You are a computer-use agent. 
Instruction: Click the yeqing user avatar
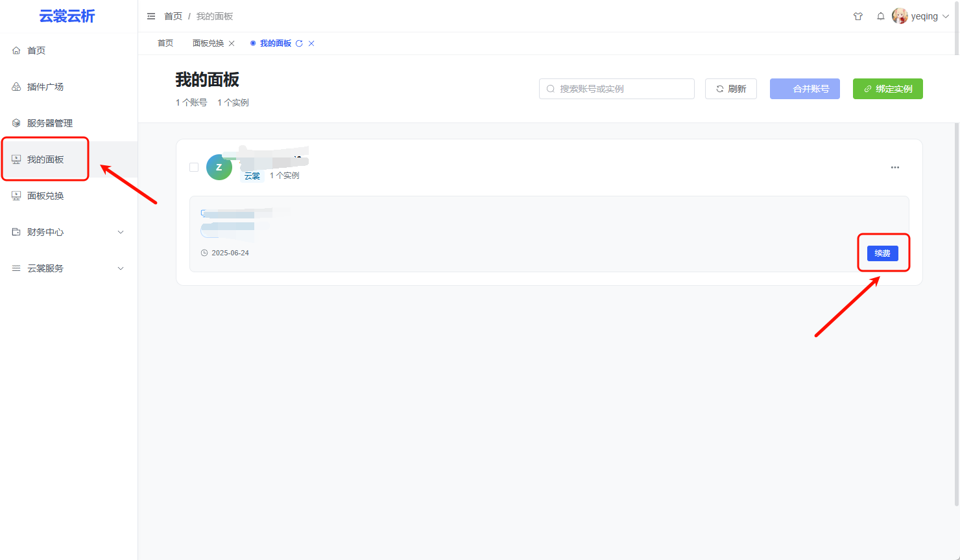(x=900, y=16)
